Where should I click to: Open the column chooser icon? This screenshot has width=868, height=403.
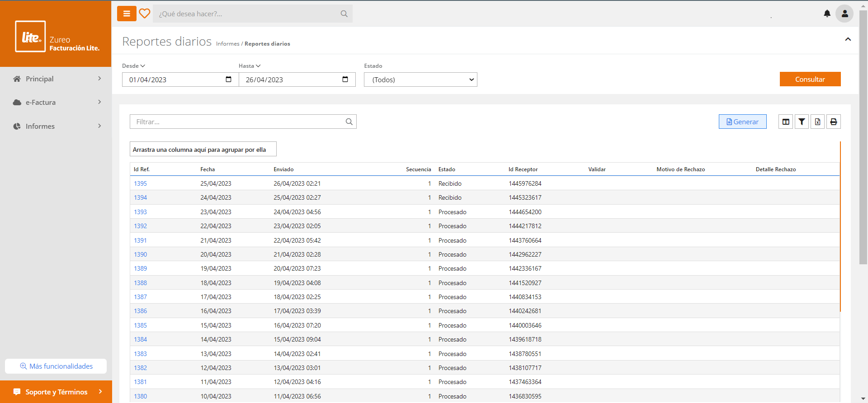coord(786,122)
